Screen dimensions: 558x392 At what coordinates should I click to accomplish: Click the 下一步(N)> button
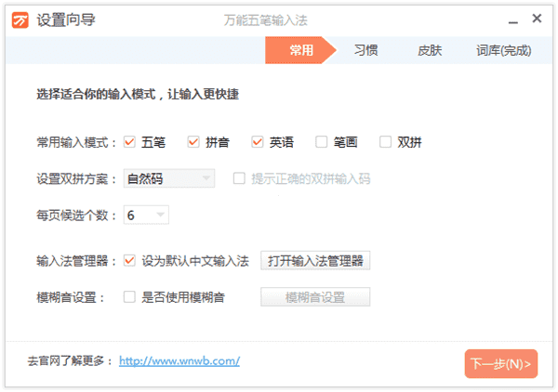(x=501, y=364)
